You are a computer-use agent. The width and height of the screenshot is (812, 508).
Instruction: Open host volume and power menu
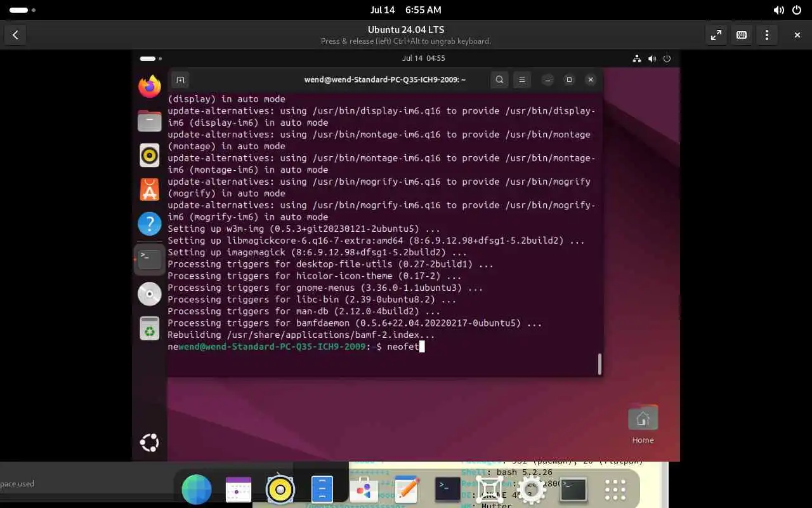point(787,10)
